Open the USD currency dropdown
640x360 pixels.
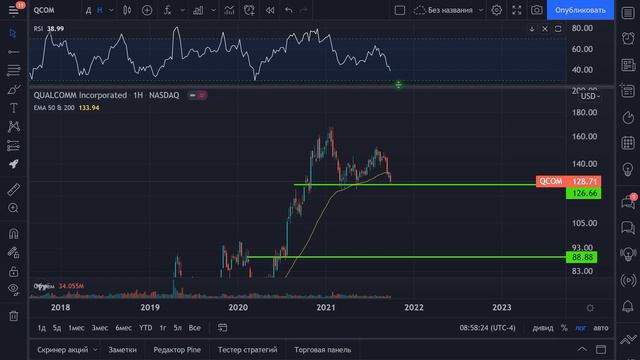[x=590, y=96]
